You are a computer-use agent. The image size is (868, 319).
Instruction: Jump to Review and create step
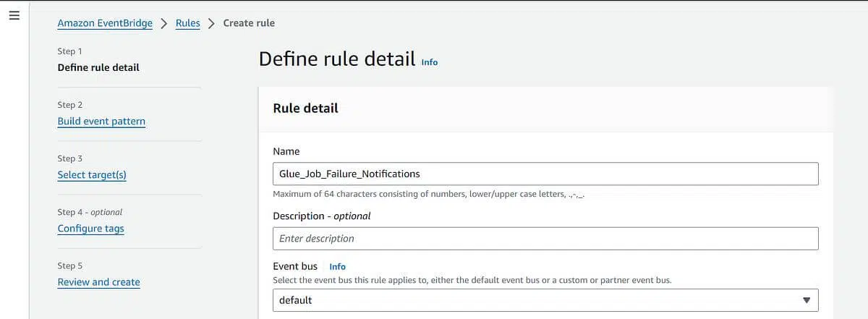click(x=98, y=281)
